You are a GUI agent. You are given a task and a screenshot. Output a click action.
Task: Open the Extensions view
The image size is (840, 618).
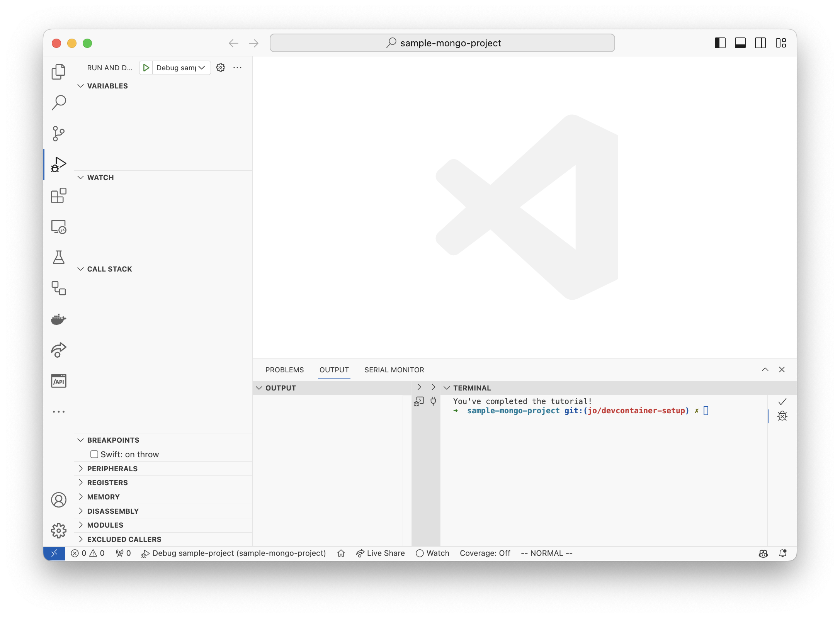point(58,196)
